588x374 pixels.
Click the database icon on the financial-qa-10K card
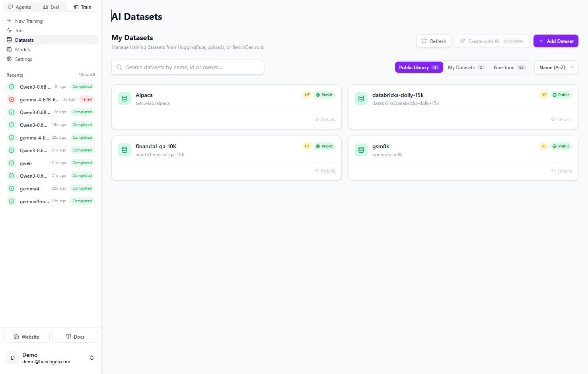point(125,150)
